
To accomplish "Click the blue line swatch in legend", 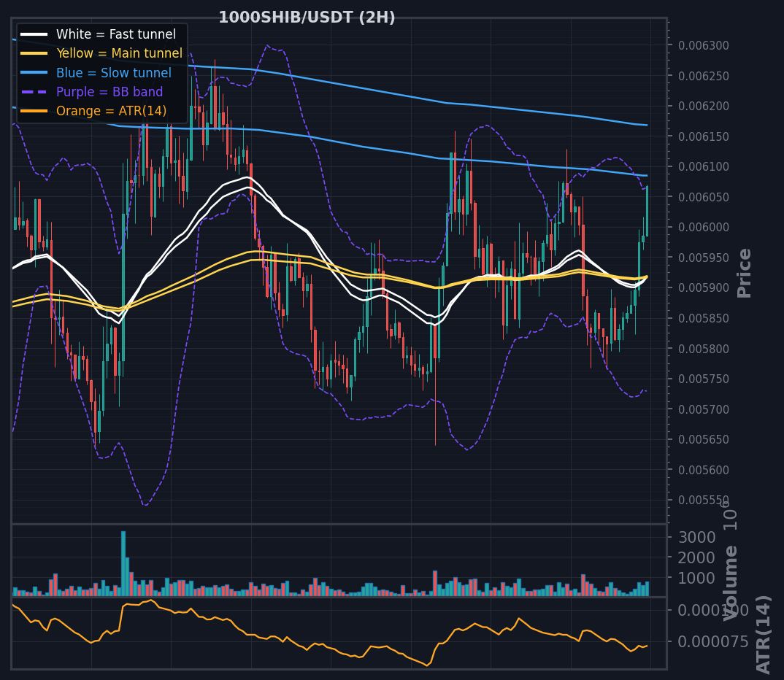I will pos(34,72).
